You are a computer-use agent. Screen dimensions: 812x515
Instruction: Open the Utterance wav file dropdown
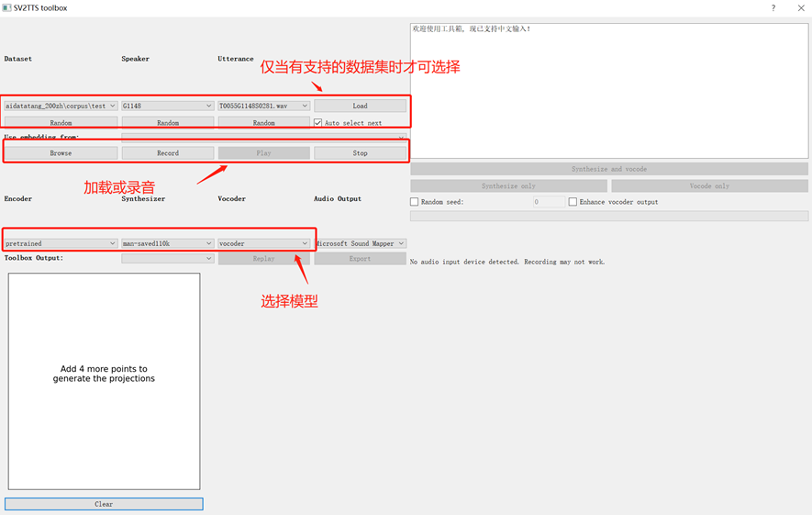pos(264,106)
